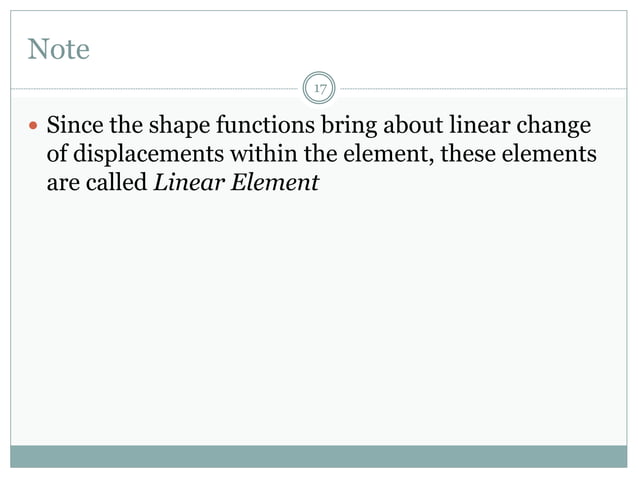
Task: Click the word "called" in the third line
Action: [x=116, y=183]
